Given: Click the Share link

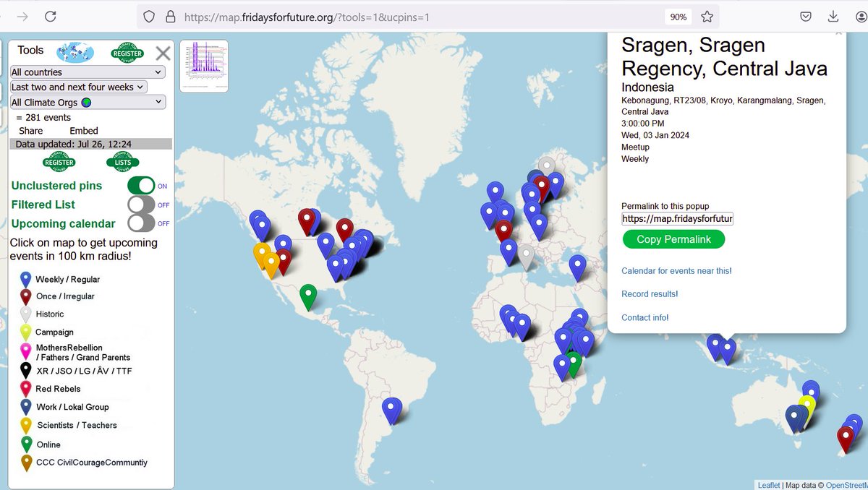Looking at the screenshot, I should pos(30,131).
